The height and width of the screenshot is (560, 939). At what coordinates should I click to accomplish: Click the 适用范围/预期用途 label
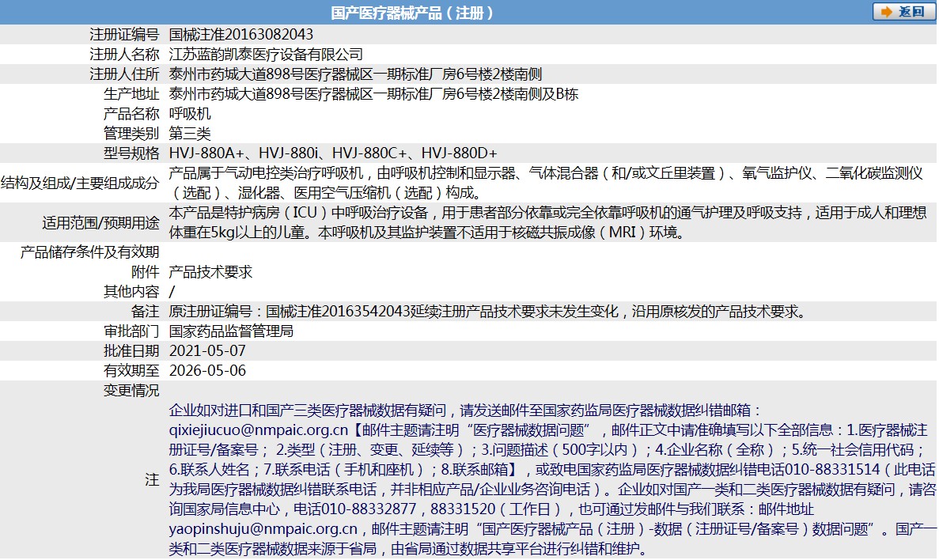(x=101, y=223)
